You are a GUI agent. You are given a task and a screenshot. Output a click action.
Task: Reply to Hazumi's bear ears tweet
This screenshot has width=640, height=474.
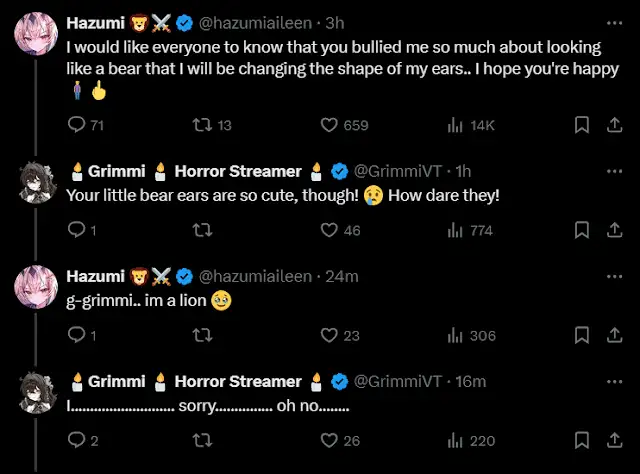click(x=76, y=125)
